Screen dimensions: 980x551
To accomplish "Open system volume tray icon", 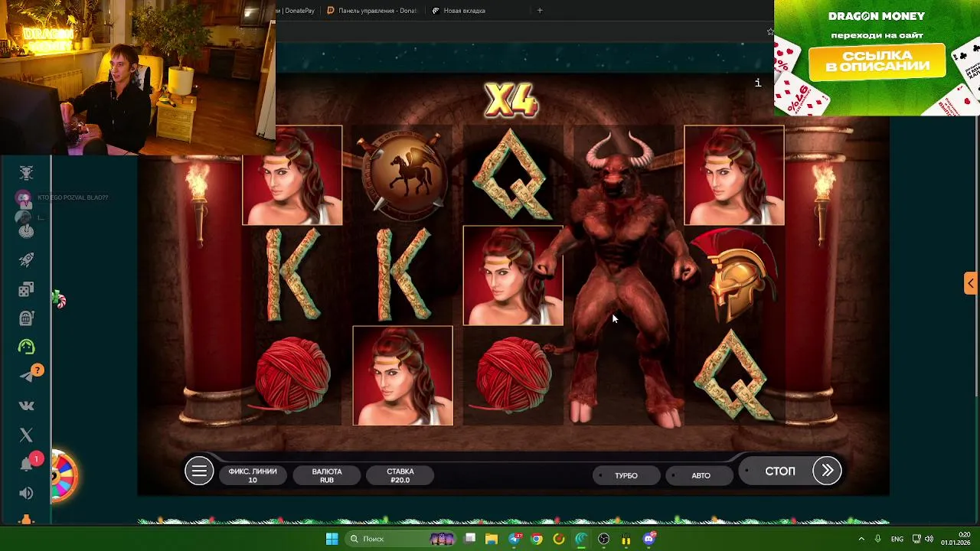I will pyautogui.click(x=929, y=539).
